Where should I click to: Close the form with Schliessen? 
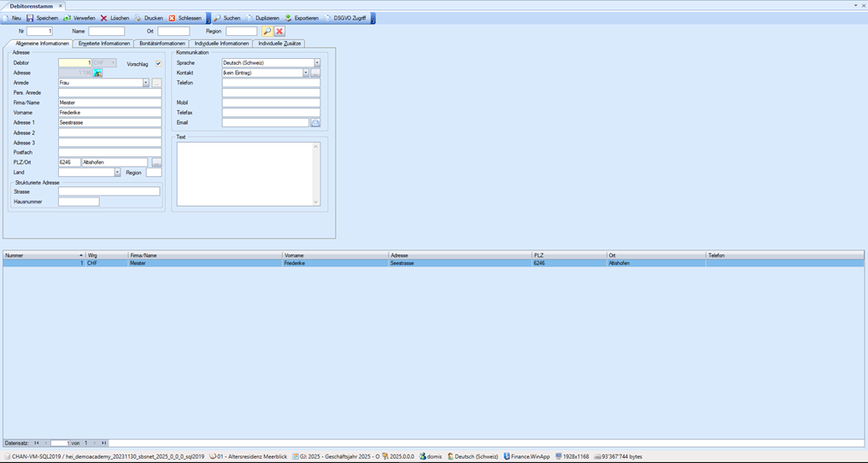point(185,18)
